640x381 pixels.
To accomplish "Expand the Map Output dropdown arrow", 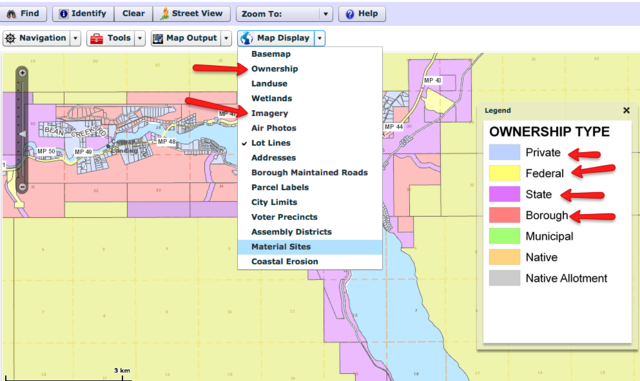I will click(x=226, y=38).
